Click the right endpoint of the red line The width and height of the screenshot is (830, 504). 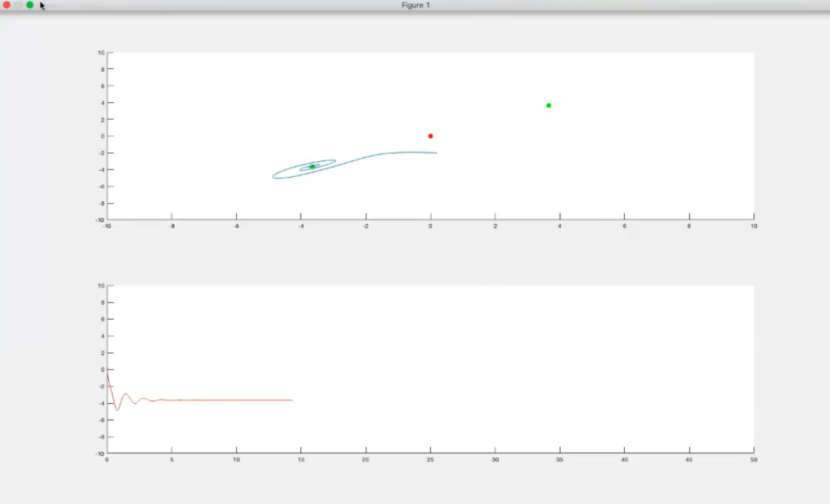click(x=292, y=400)
